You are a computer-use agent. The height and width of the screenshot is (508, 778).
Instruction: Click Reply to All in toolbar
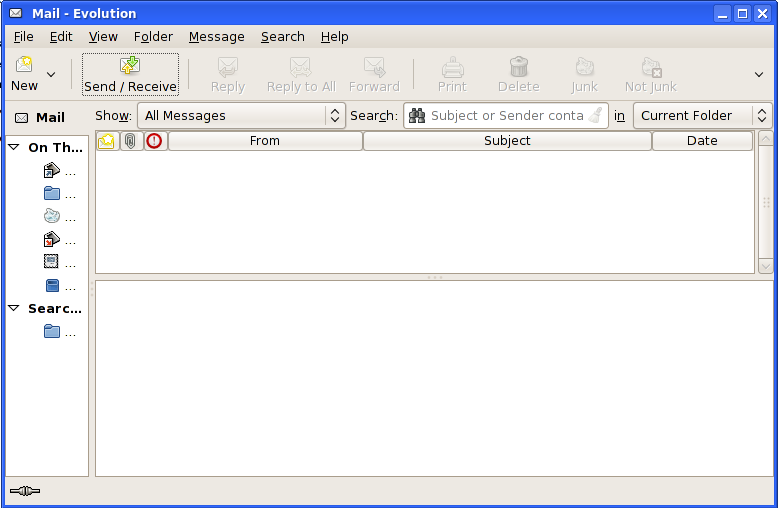click(x=301, y=74)
